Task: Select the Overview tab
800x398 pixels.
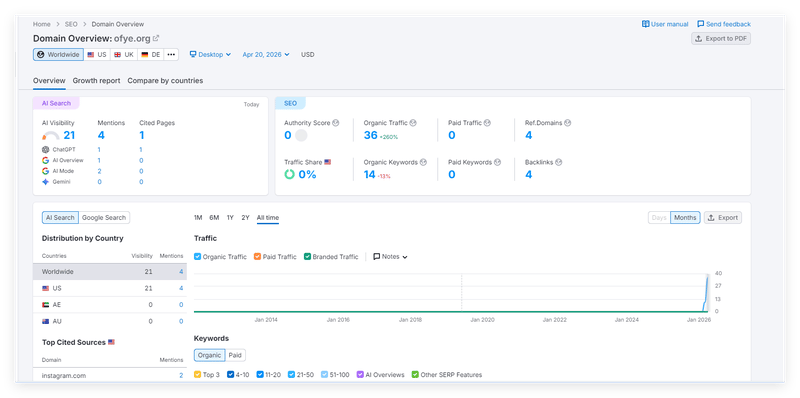Action: [49, 81]
